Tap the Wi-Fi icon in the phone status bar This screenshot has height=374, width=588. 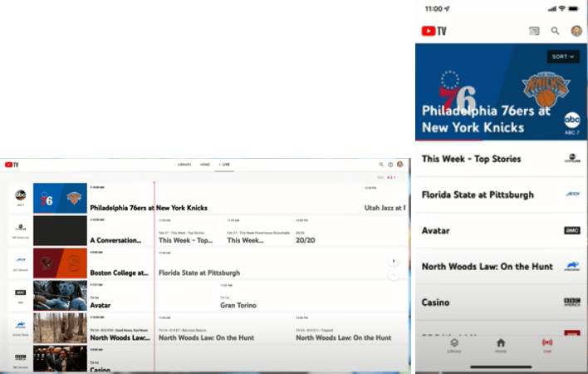(561, 8)
